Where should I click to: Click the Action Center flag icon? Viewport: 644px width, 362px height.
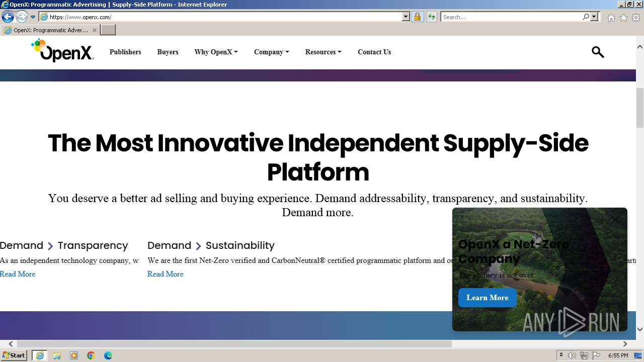(x=595, y=355)
